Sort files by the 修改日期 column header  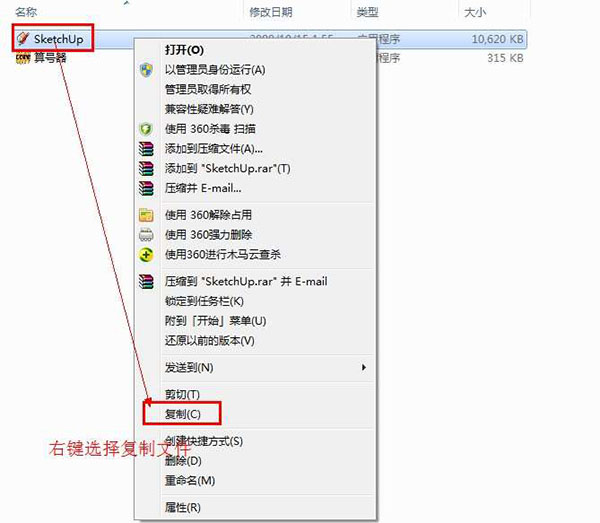click(271, 12)
